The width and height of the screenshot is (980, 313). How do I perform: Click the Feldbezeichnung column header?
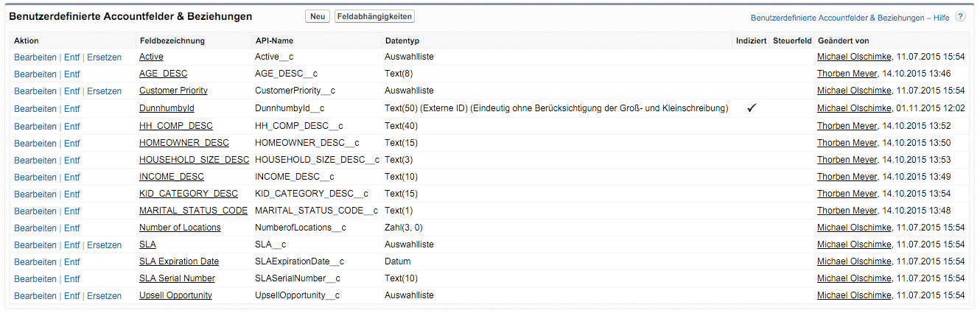coord(172,41)
